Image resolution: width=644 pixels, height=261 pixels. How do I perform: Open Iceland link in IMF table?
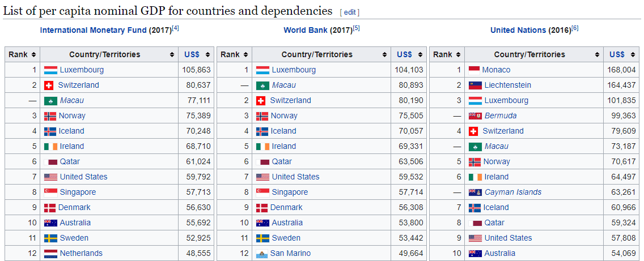pyautogui.click(x=71, y=131)
